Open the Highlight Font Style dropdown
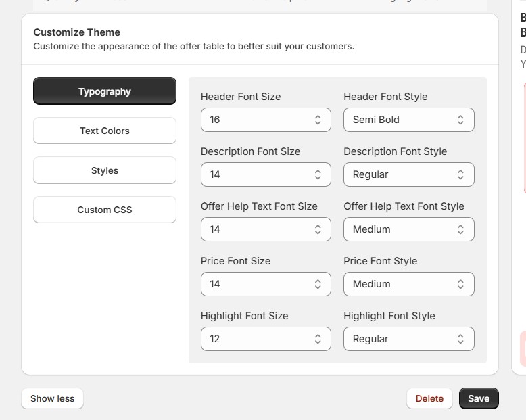526x420 pixels. pyautogui.click(x=408, y=339)
